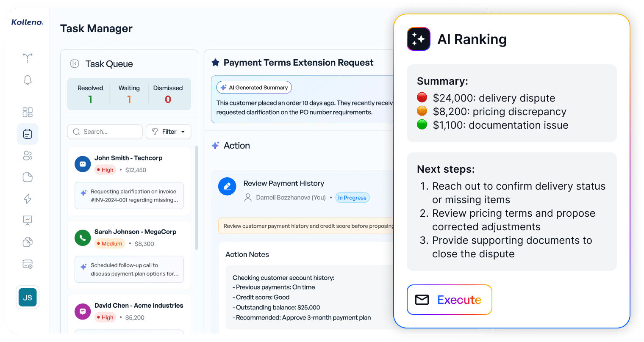Select the Task Manager calendar icon in the sidebar
This screenshot has width=644, height=342.
pos(28,134)
